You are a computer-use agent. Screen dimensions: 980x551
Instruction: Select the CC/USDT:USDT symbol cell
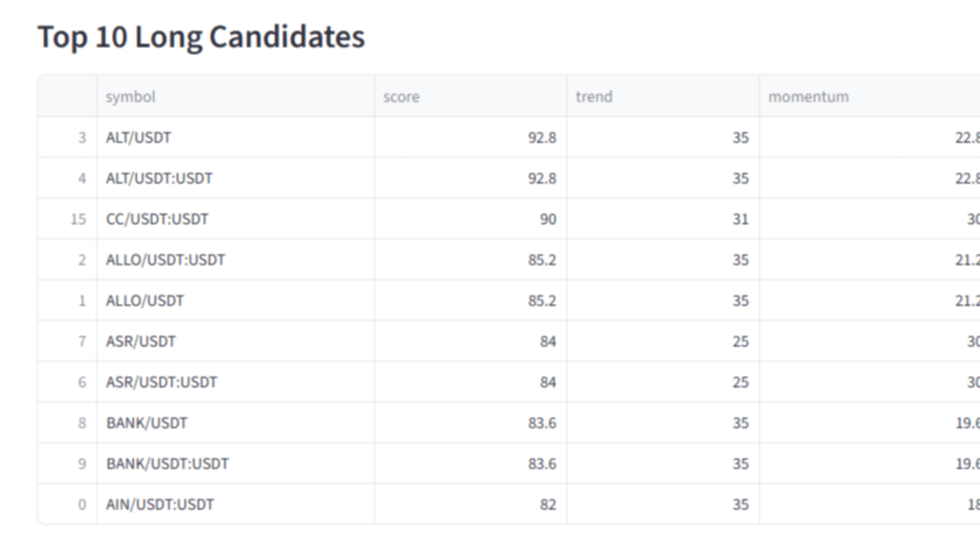click(x=235, y=219)
